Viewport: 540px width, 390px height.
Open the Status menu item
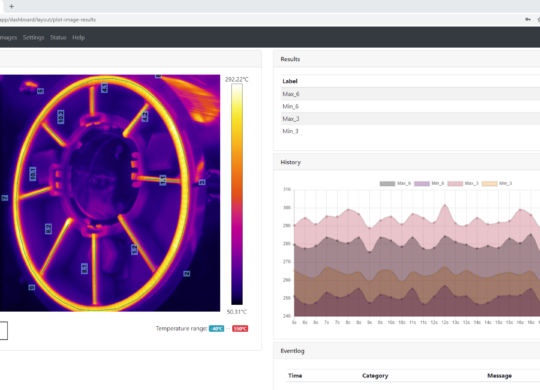coord(58,37)
